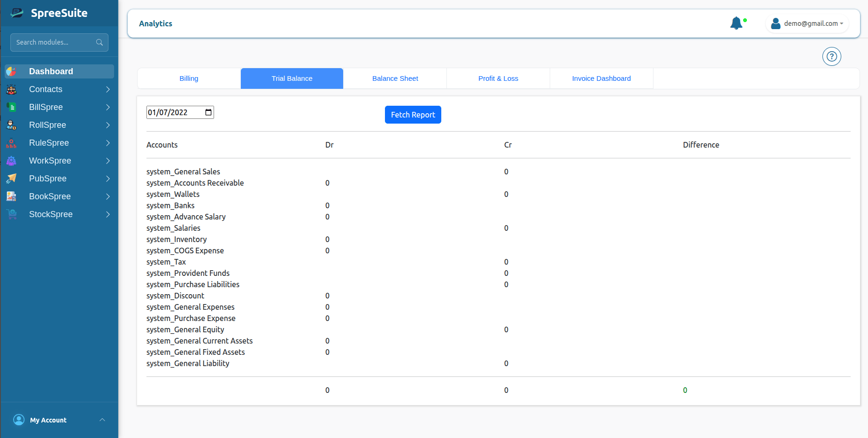Select the system_Wallets account
The width and height of the screenshot is (868, 438).
(x=173, y=194)
